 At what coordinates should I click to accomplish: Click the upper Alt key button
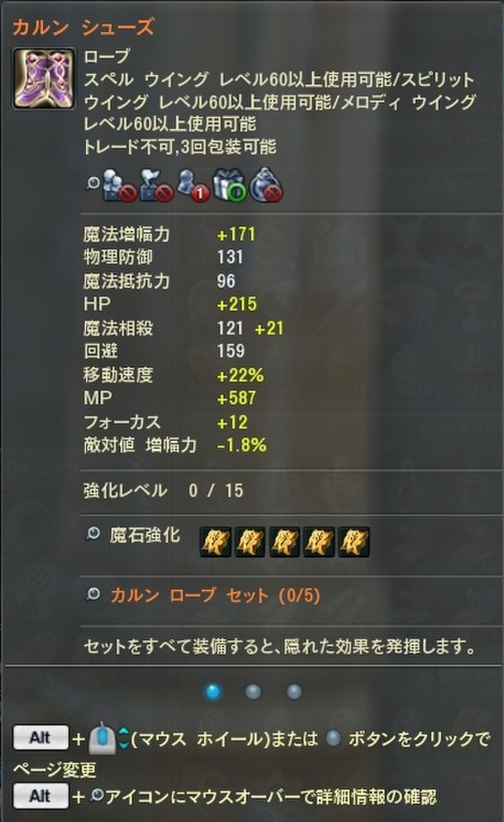(40, 738)
